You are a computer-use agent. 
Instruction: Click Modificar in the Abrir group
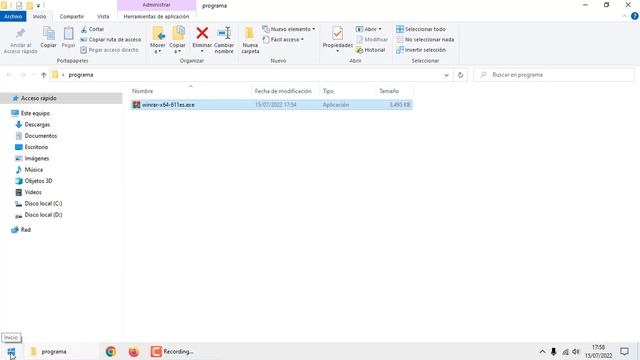[372, 40]
